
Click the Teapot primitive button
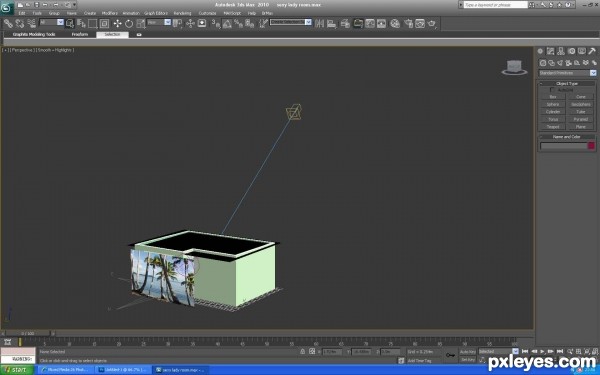553,127
